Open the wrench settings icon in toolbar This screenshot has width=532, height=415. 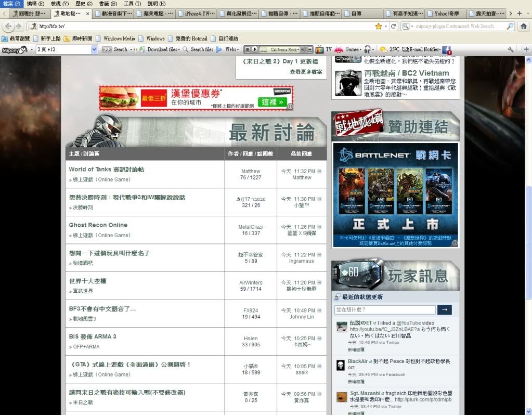511,49
